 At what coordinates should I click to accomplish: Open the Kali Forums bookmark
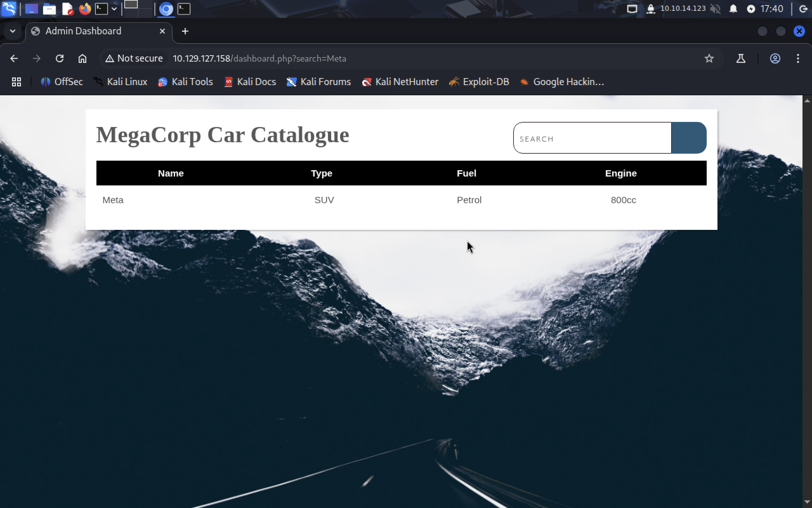(318, 82)
